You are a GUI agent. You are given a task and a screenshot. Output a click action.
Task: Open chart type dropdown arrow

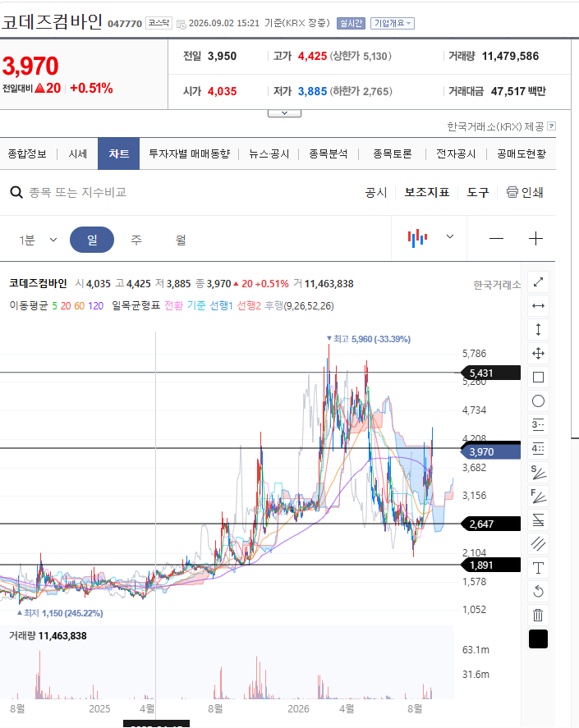pyautogui.click(x=450, y=236)
